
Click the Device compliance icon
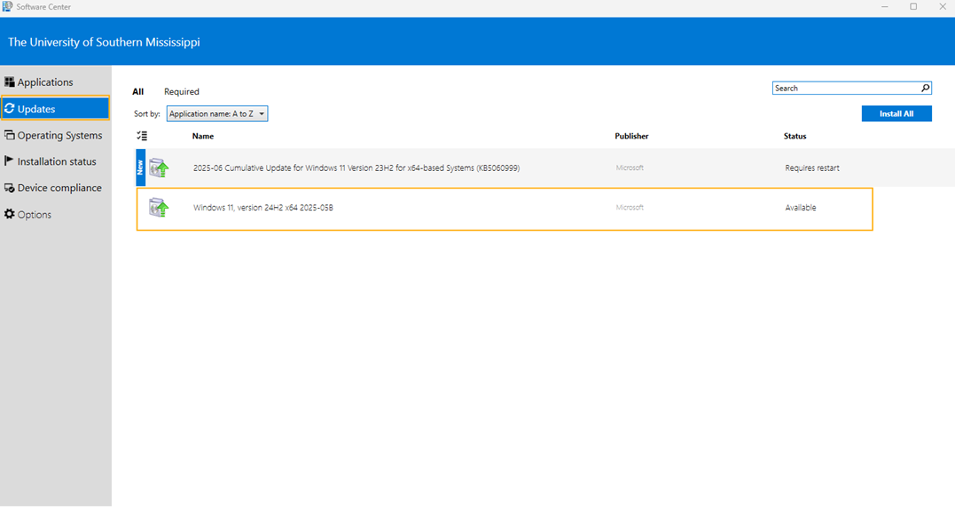(9, 188)
